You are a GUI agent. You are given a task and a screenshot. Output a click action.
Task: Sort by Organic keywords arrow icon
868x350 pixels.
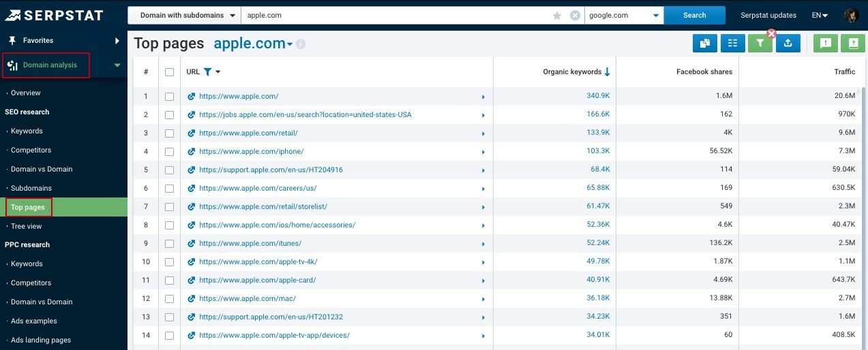607,71
